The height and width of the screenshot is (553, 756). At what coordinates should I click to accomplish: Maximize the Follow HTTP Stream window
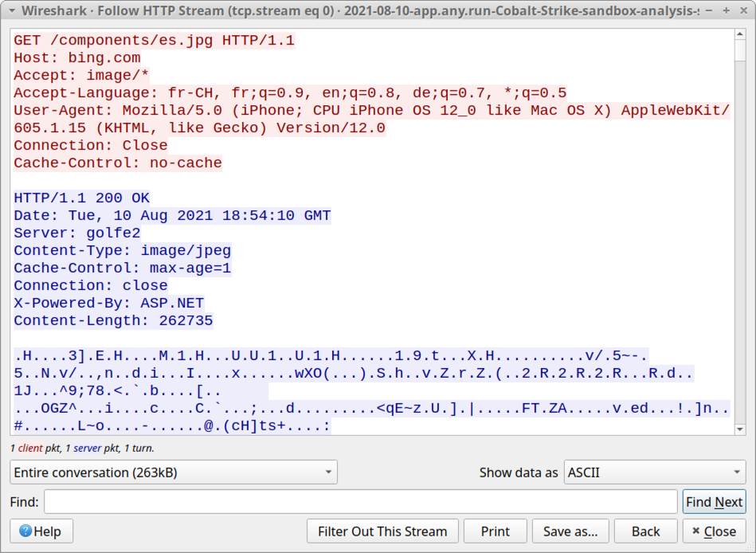pyautogui.click(x=726, y=10)
